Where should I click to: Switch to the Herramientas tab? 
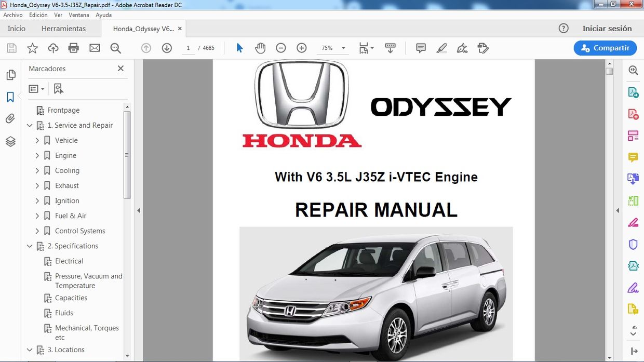tap(64, 29)
